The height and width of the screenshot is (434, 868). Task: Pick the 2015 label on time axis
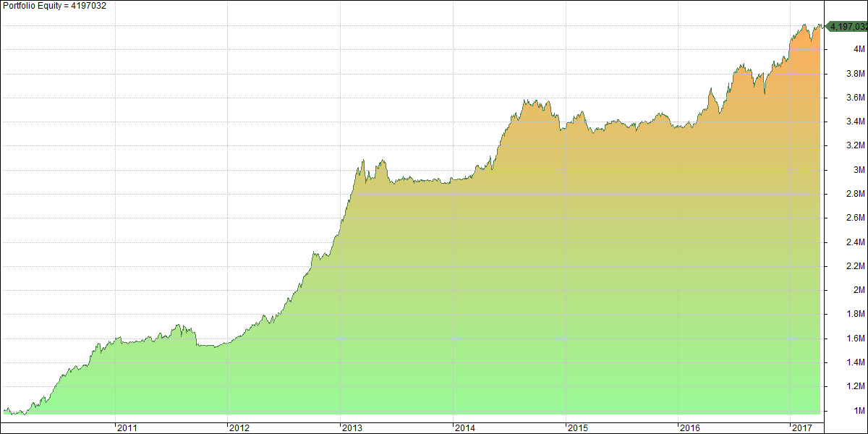[578, 428]
